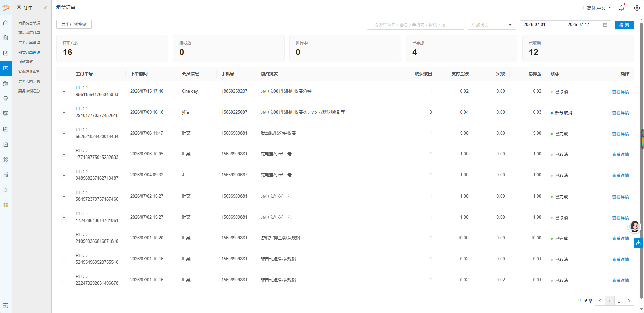Open the building icon in left sidebar
Screen dimensions: 644x313
[6, 38]
